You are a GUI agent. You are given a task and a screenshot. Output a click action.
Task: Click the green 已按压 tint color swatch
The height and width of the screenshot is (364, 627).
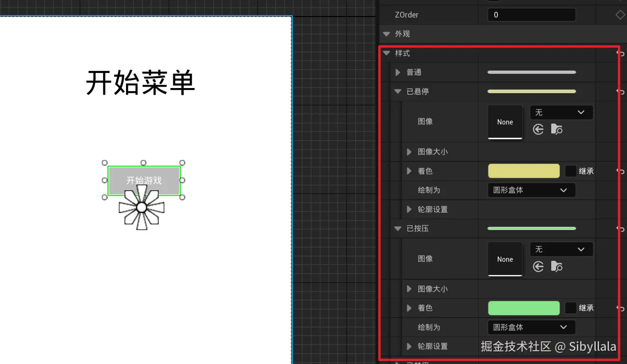click(524, 308)
